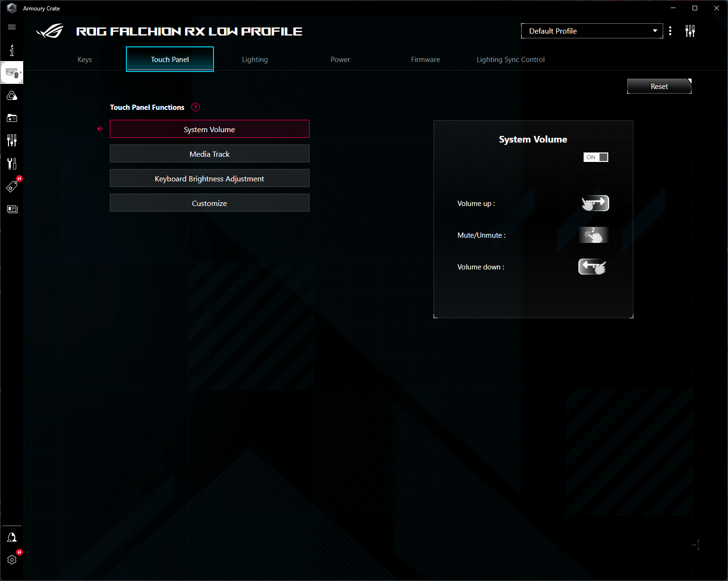Click the Volume down swipe-left gesture icon
Viewport: 728px width, 581px height.
point(593,267)
